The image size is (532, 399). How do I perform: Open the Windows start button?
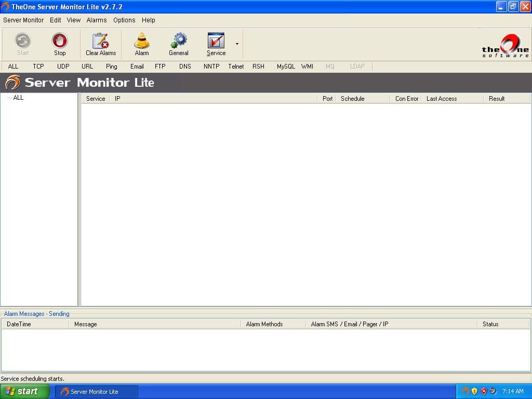[25, 392]
